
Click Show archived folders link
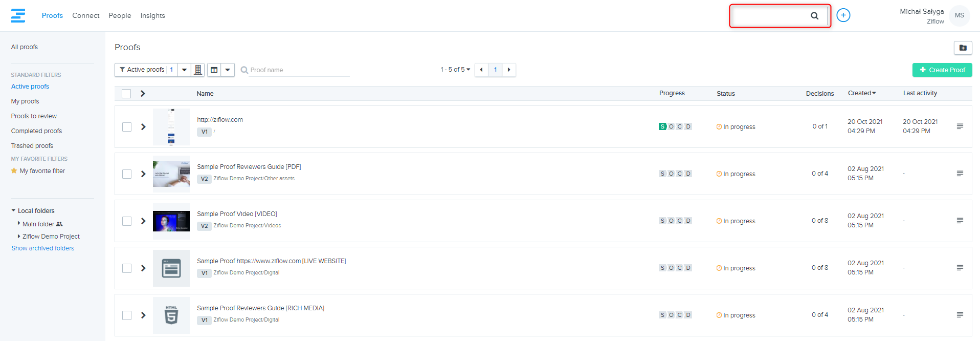click(x=43, y=248)
